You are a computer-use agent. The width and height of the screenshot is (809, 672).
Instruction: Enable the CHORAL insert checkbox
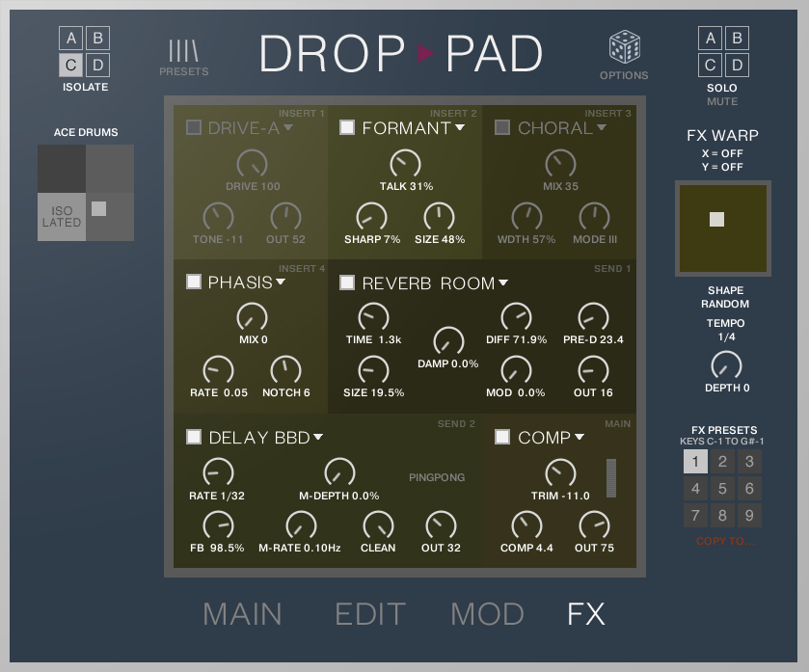502,127
